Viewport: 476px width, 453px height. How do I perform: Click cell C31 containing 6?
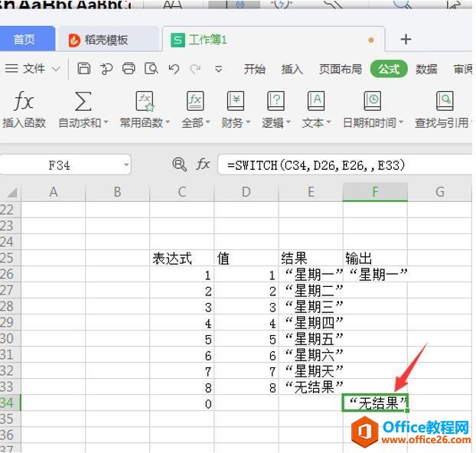pos(182,355)
